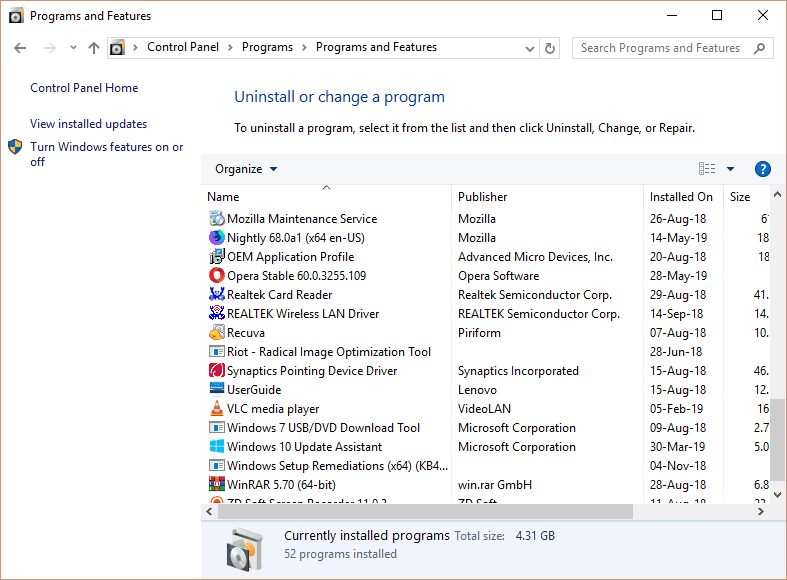Click the vertical scrollbar down arrow
The image size is (787, 580).
[x=777, y=495]
